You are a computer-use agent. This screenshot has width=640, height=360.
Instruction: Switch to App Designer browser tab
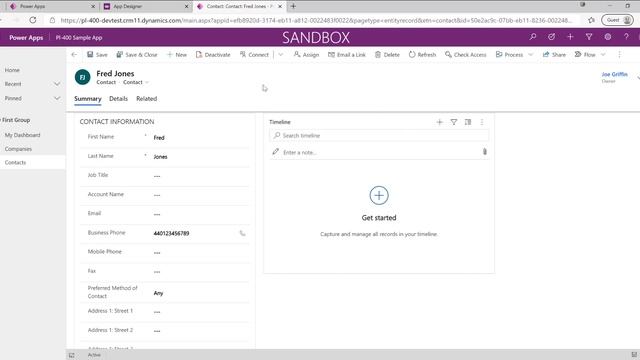[x=146, y=6]
